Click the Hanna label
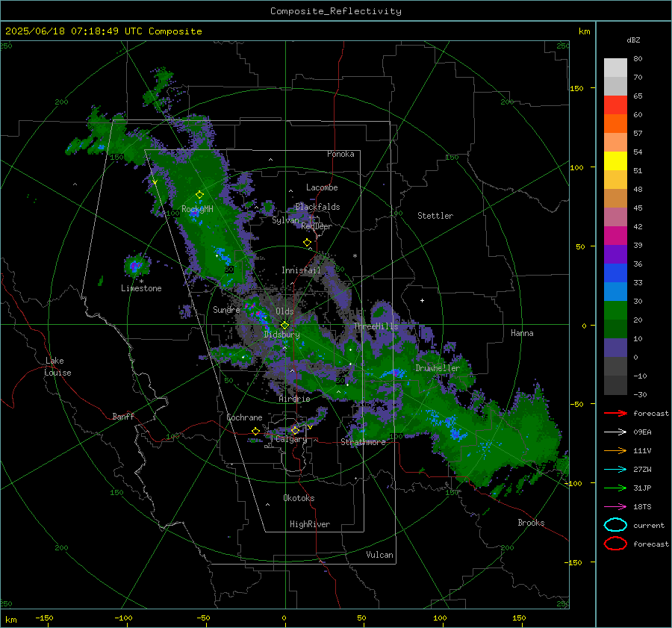The height and width of the screenshot is (628, 672). (522, 333)
